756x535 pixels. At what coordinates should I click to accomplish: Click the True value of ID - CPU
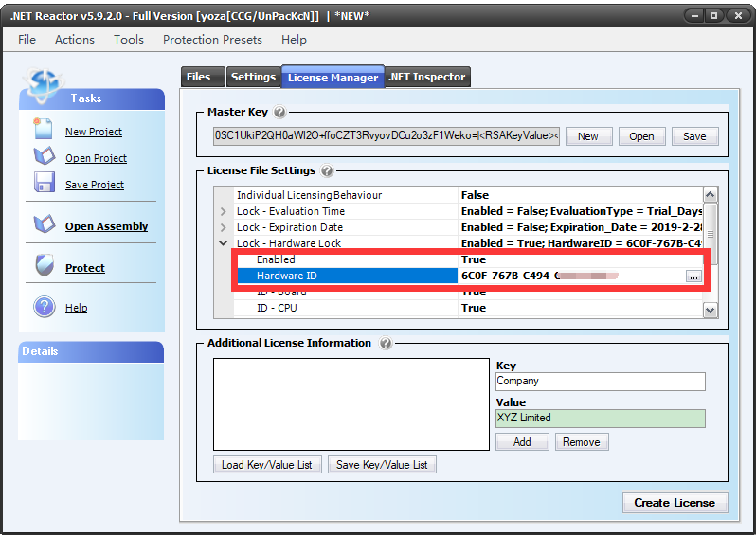tap(474, 308)
